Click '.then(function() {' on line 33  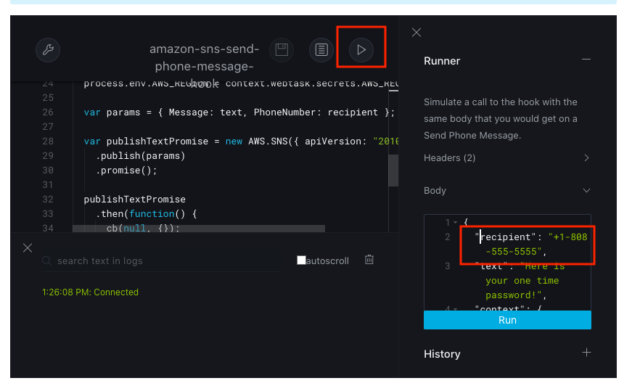[146, 214]
